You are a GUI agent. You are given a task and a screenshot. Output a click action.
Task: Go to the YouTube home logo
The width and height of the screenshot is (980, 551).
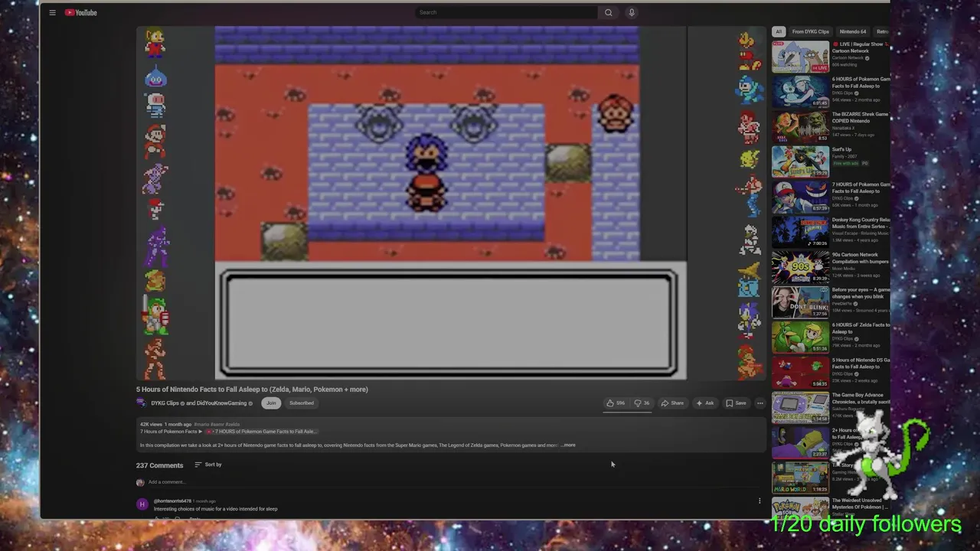[x=80, y=12]
